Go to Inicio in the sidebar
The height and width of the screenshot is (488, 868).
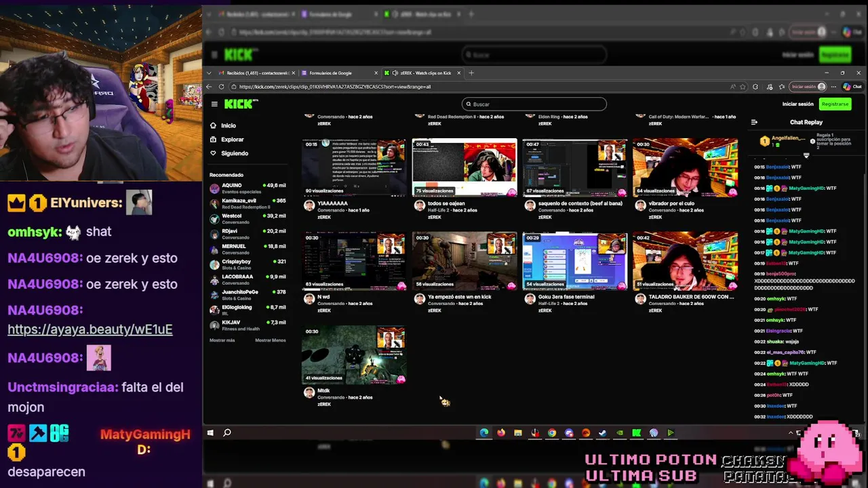tap(229, 125)
